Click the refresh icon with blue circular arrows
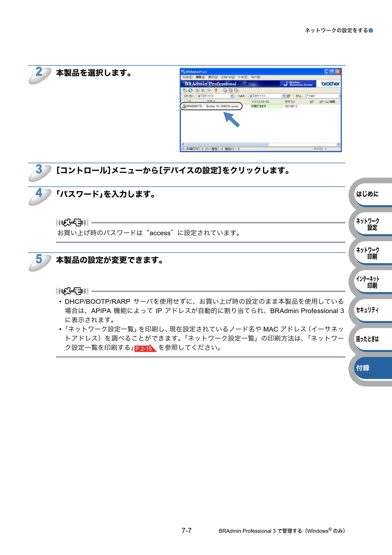The width and height of the screenshot is (392, 555). click(x=191, y=90)
